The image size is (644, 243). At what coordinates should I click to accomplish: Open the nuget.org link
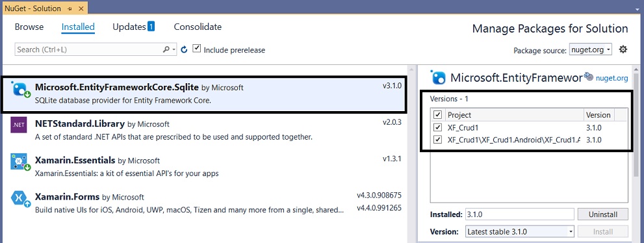pos(612,78)
